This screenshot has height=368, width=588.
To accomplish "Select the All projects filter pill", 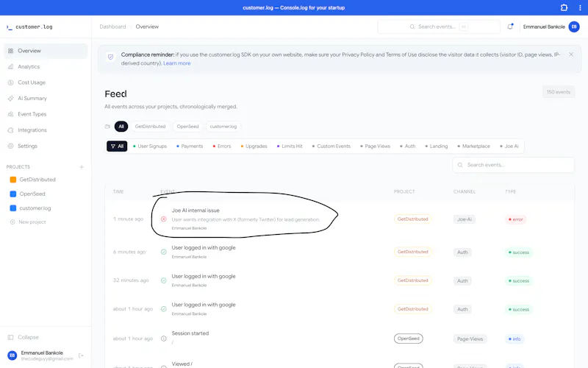I will pos(121,127).
